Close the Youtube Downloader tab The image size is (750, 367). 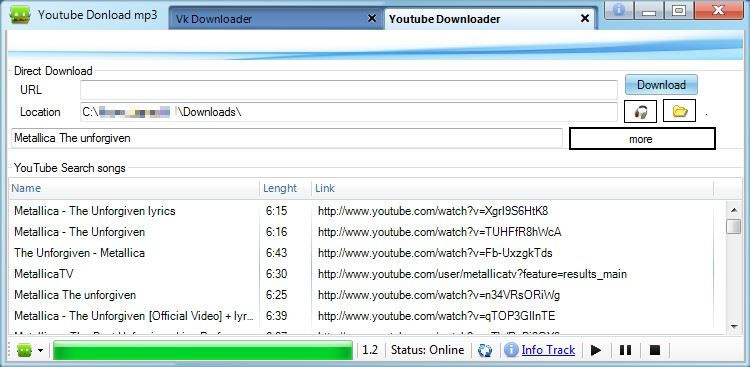(585, 19)
